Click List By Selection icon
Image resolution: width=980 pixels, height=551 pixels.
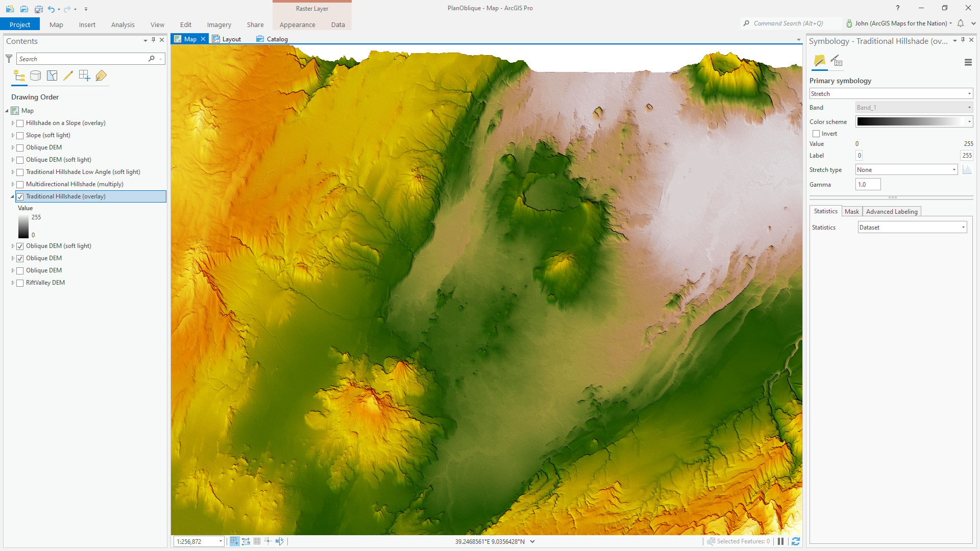[52, 76]
